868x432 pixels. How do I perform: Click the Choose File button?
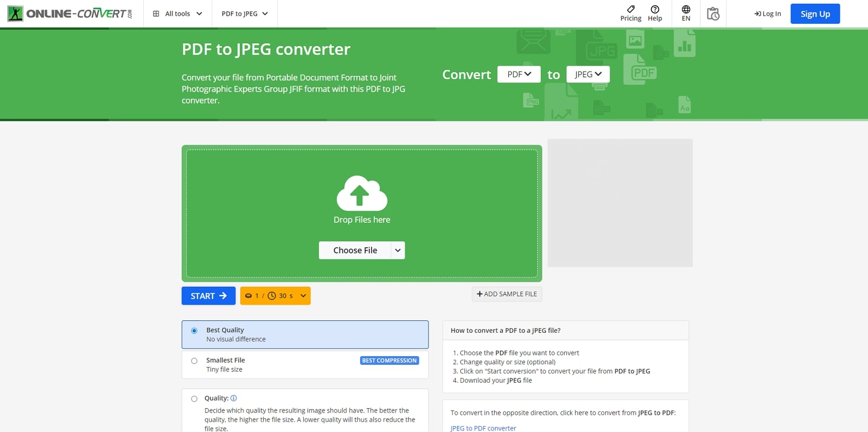click(355, 250)
